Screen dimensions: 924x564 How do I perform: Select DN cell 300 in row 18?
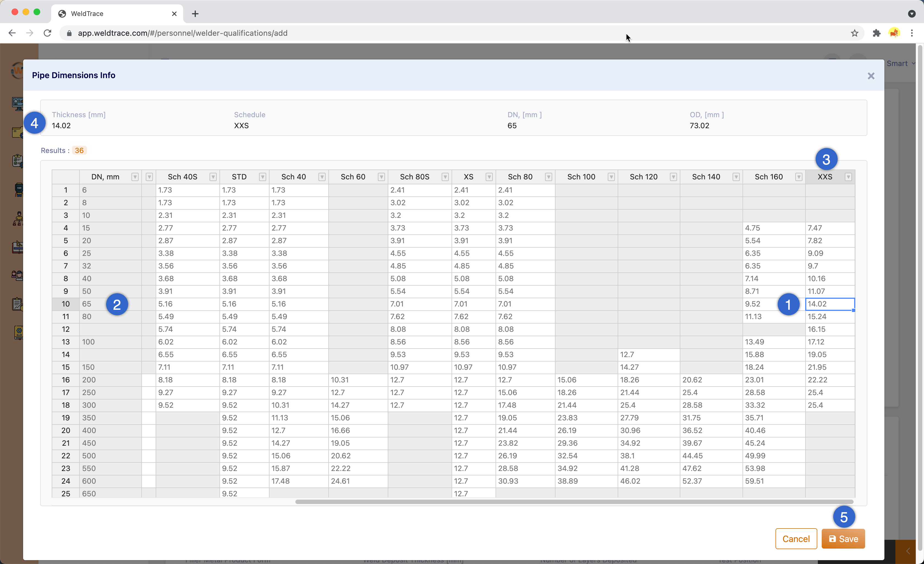click(110, 405)
